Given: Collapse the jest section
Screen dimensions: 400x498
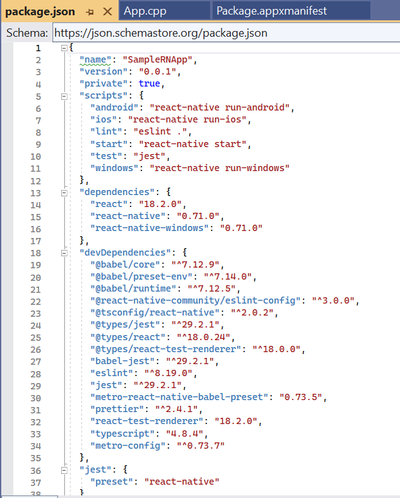Looking at the screenshot, I should pyautogui.click(x=64, y=470).
